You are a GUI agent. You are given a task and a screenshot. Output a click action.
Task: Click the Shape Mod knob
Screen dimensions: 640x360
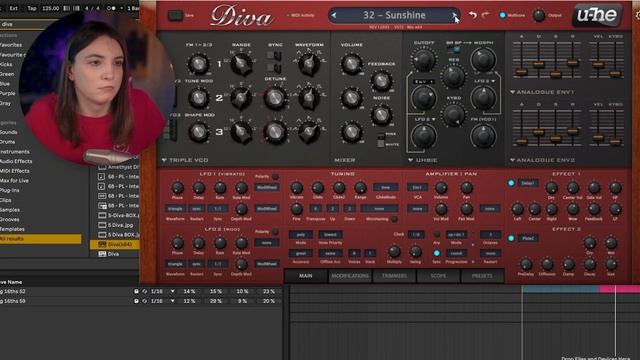(x=198, y=132)
